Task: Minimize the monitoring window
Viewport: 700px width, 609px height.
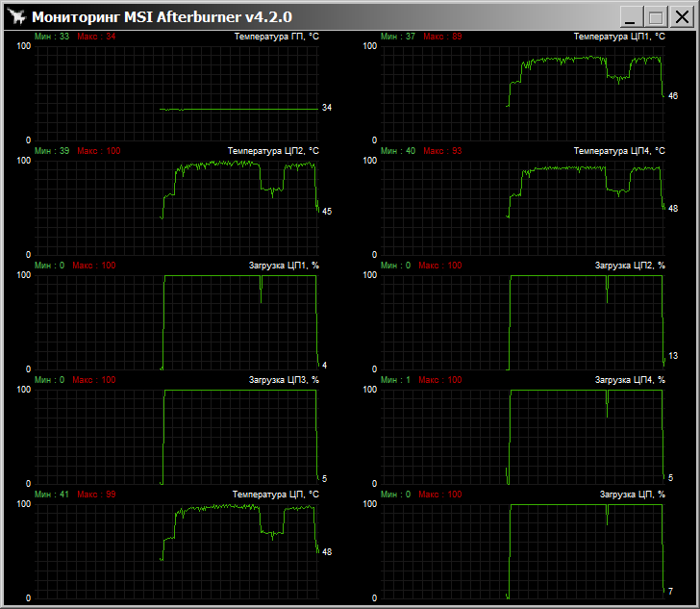Action: (632, 17)
